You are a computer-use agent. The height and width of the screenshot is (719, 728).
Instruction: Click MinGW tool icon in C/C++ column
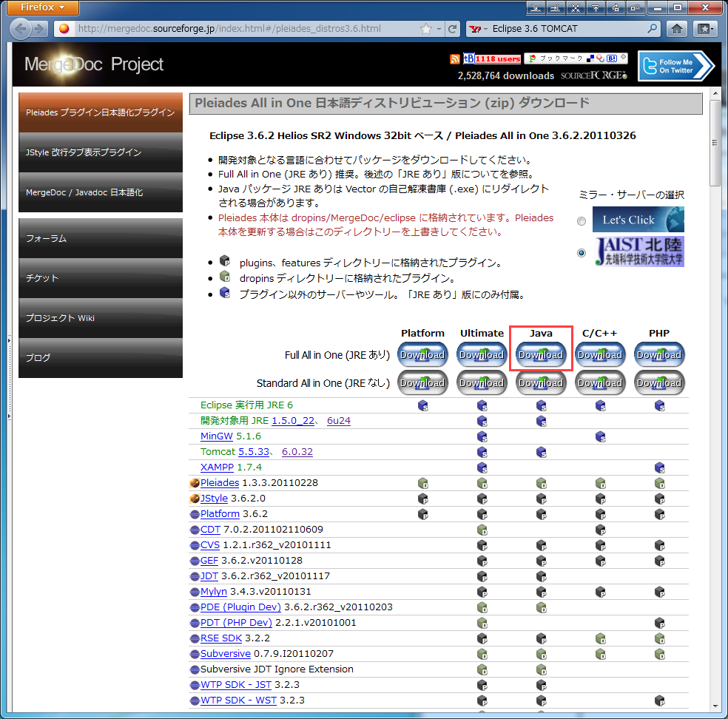tap(600, 436)
